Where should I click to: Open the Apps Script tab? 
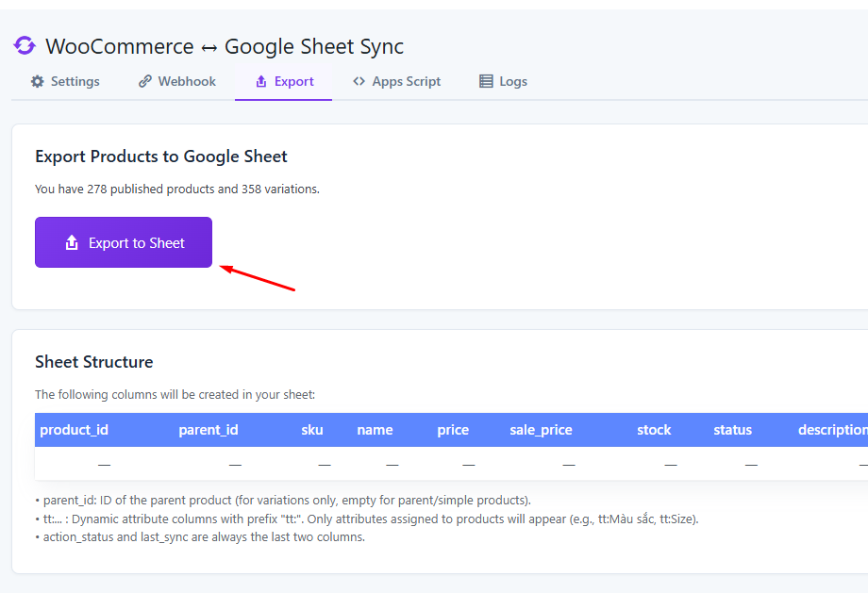coord(396,82)
